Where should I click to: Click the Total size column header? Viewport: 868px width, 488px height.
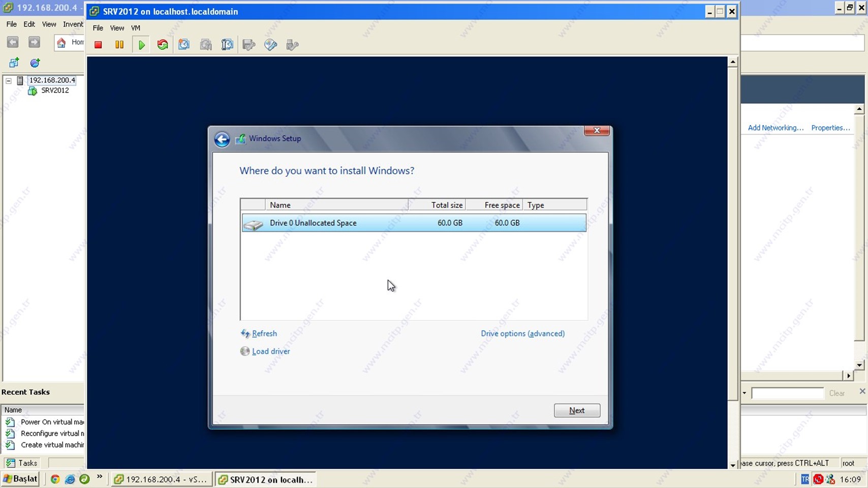[x=437, y=205]
